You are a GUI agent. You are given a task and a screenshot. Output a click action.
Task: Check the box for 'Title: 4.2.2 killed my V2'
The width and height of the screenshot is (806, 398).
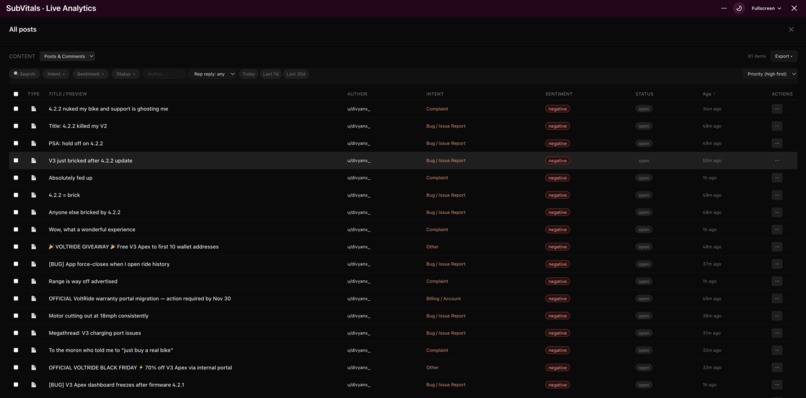[x=16, y=126]
